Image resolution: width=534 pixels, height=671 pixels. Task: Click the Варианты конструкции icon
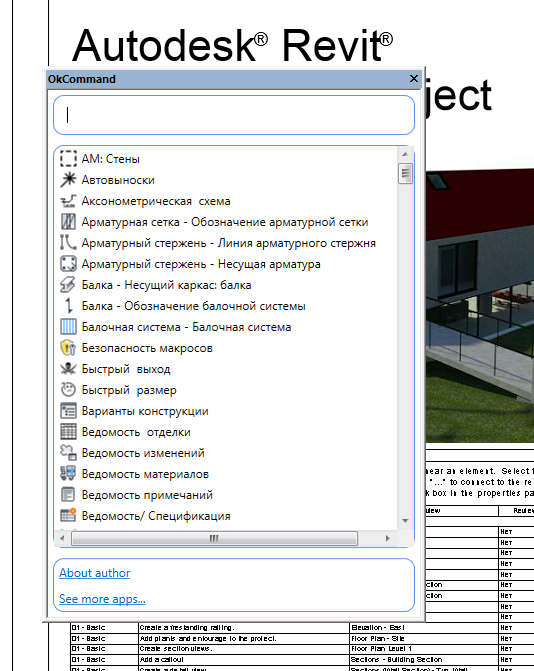[68, 410]
